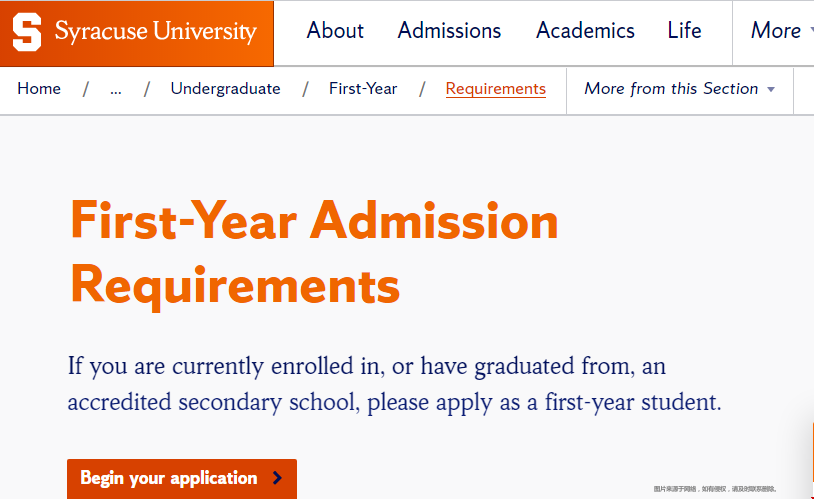Click the watermark text at bottom right

(x=715, y=489)
